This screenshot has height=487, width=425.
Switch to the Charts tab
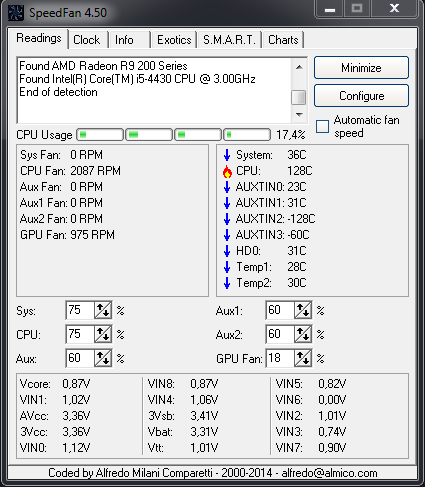[283, 40]
